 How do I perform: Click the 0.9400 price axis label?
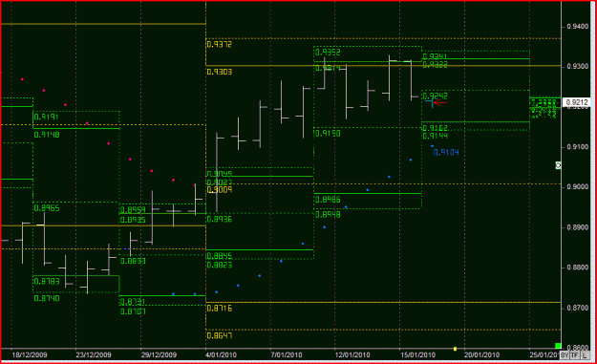point(577,26)
